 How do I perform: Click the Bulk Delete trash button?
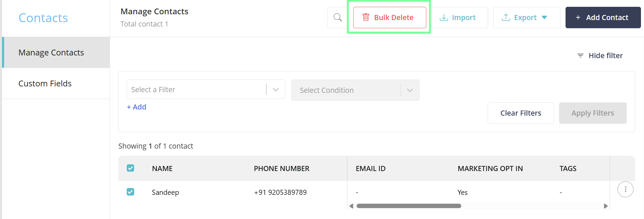pyautogui.click(x=390, y=17)
